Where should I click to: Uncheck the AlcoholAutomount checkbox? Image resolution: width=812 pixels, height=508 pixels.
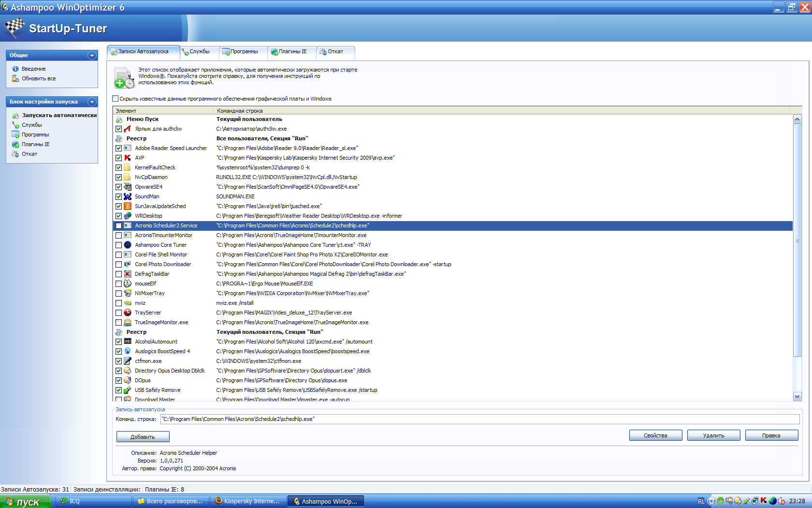click(x=118, y=342)
